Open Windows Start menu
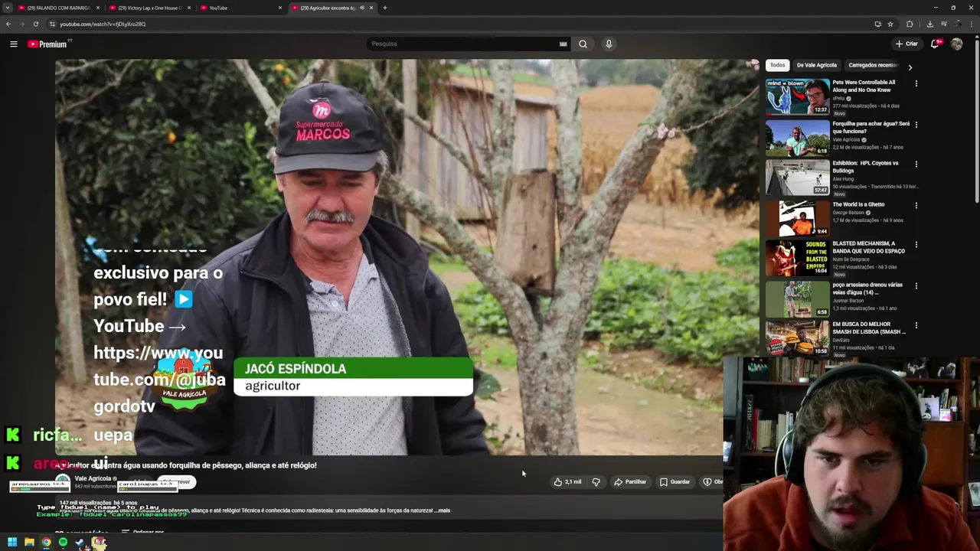This screenshot has height=551, width=980. (x=12, y=543)
